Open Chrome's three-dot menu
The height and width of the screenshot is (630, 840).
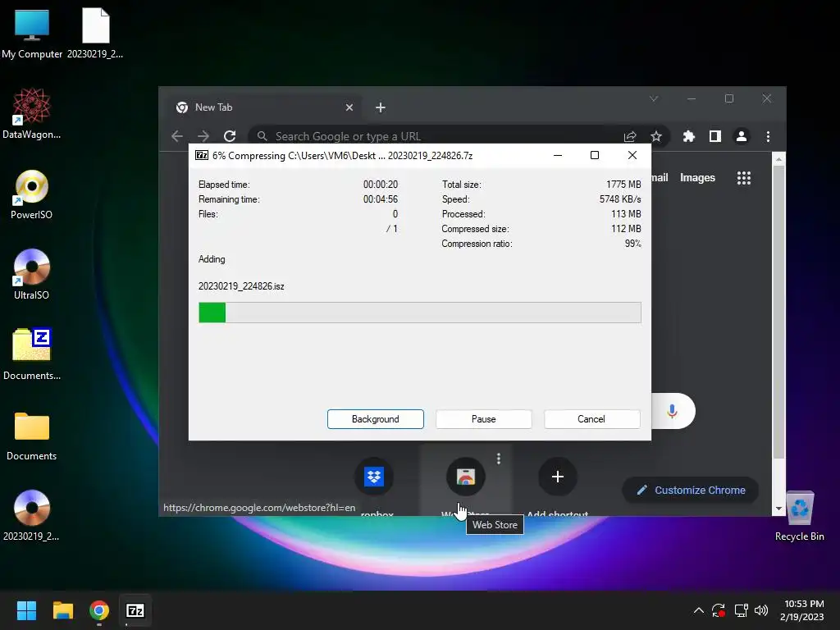(x=768, y=136)
